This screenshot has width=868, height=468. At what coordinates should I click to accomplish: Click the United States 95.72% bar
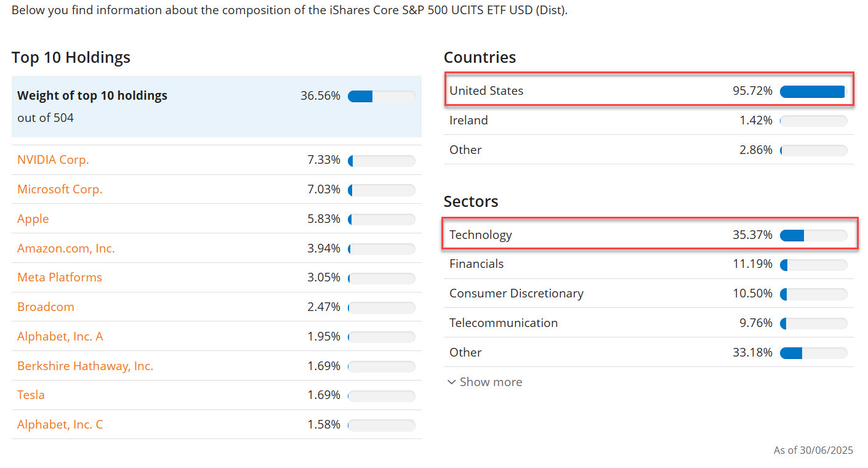[x=814, y=91]
